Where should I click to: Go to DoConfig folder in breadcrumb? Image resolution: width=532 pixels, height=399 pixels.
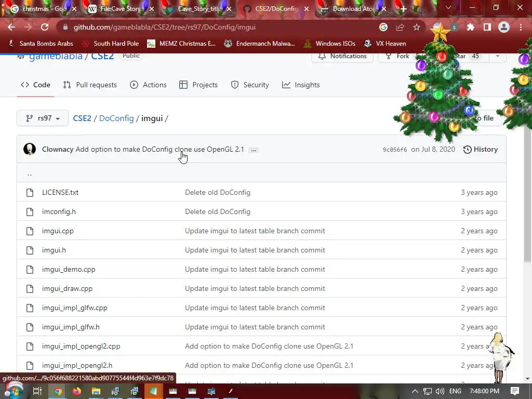116,118
